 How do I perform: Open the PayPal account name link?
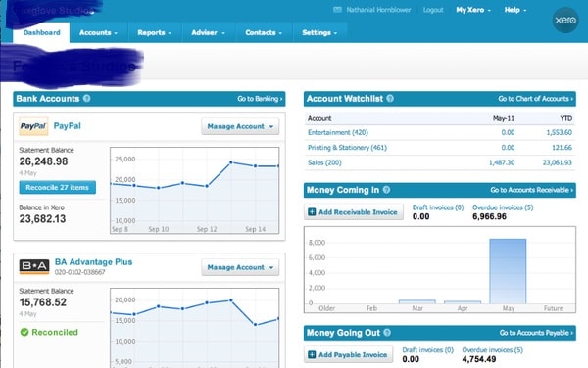67,126
